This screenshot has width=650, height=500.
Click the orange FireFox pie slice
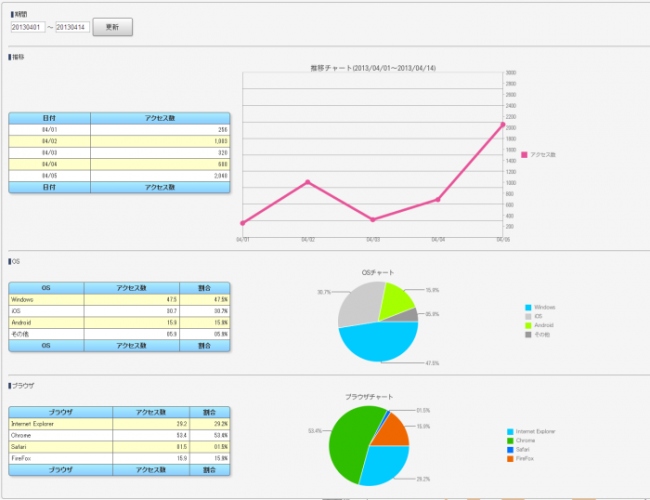(394, 431)
